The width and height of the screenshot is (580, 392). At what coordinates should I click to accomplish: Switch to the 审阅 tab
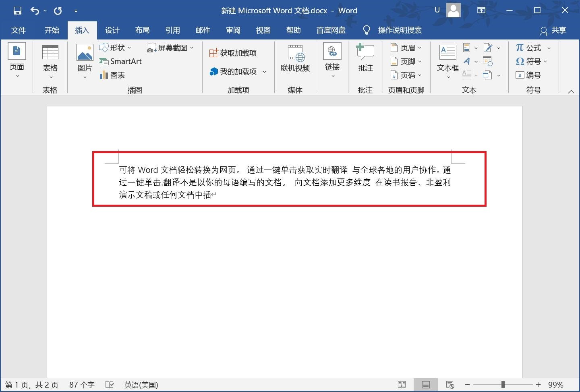[x=233, y=30]
